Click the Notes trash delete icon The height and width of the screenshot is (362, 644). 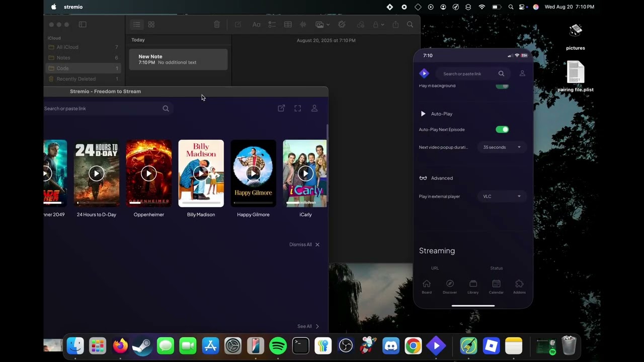tap(217, 24)
